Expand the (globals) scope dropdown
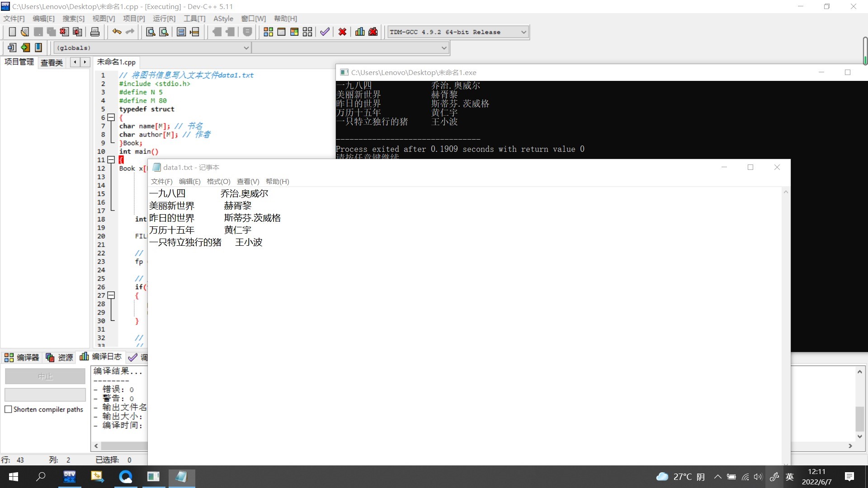 tap(246, 48)
